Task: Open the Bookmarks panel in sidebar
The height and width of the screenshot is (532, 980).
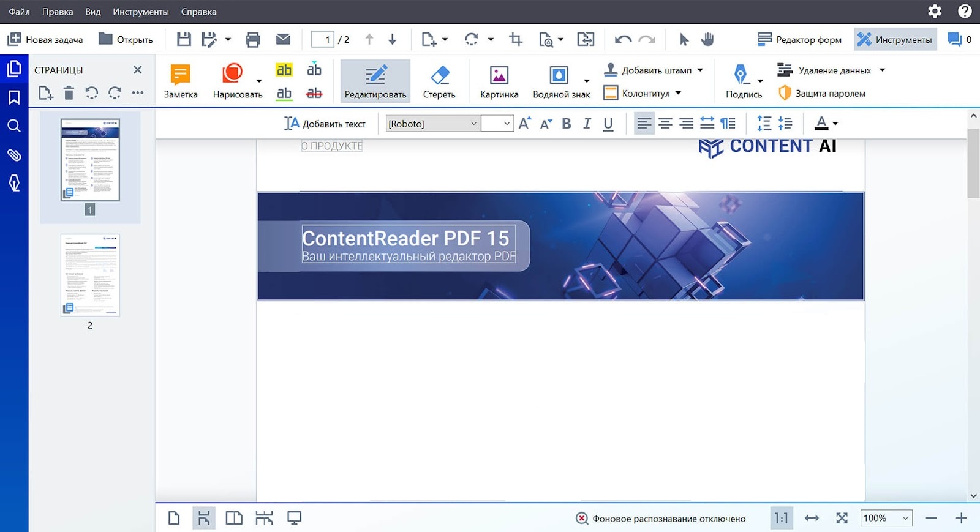Action: tap(14, 97)
